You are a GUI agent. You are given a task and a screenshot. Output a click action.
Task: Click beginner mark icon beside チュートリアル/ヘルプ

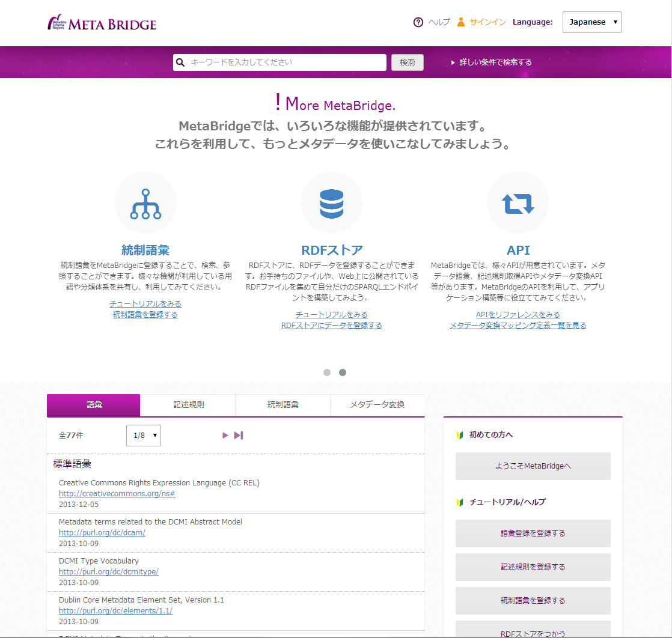[x=460, y=502]
